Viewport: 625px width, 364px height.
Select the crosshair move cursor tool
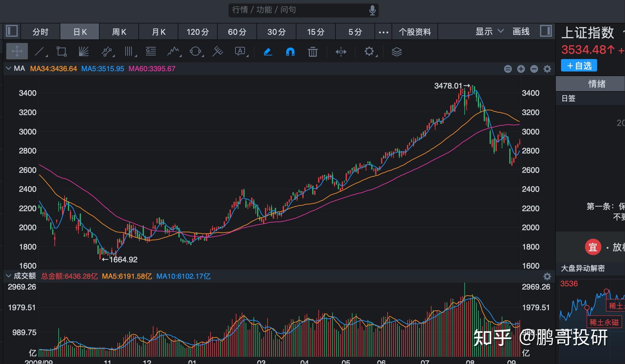17,51
